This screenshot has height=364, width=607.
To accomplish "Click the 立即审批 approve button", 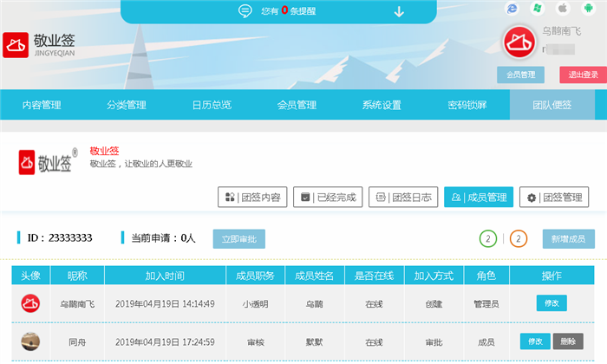I will [239, 238].
